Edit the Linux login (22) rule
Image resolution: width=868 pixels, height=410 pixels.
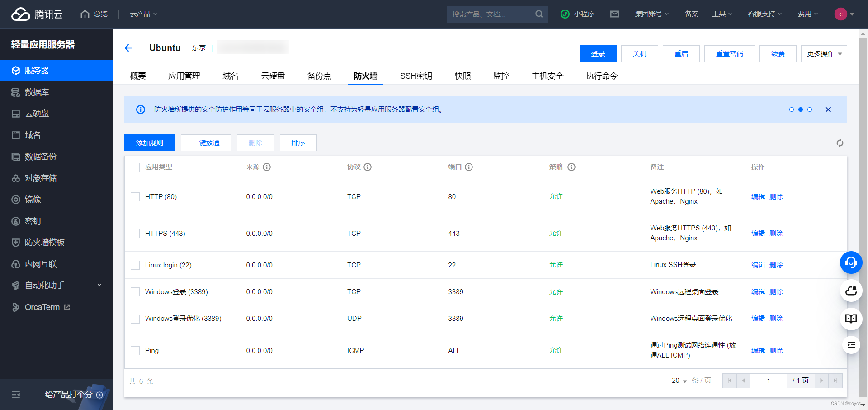758,265
